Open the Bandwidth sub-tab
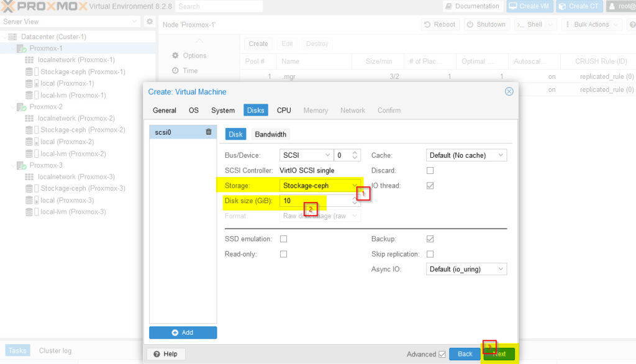The width and height of the screenshot is (636, 364). 271,134
